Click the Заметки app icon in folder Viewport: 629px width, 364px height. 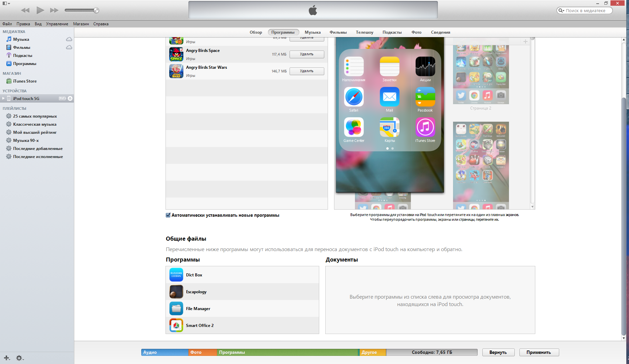pyautogui.click(x=390, y=66)
